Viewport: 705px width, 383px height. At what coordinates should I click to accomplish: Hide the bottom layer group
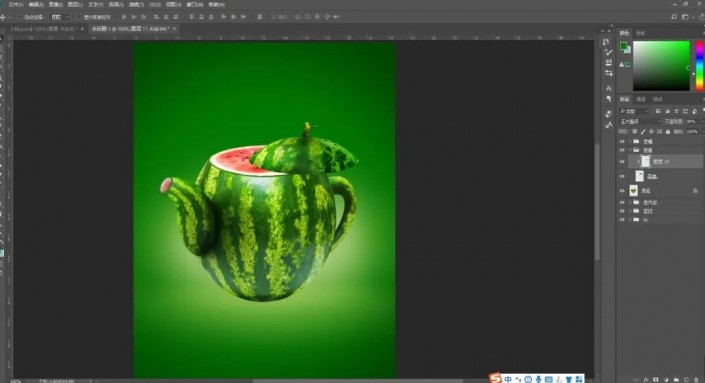point(622,220)
